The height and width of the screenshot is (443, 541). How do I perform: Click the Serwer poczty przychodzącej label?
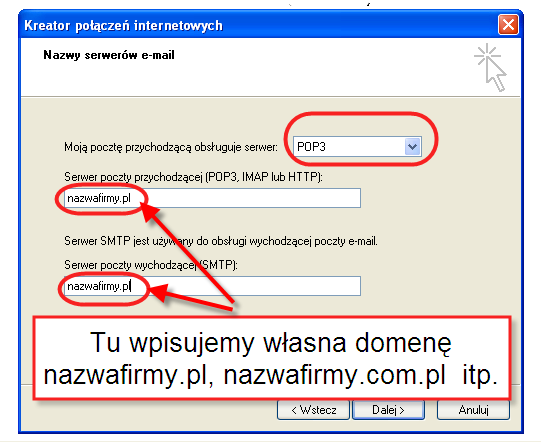point(193,177)
